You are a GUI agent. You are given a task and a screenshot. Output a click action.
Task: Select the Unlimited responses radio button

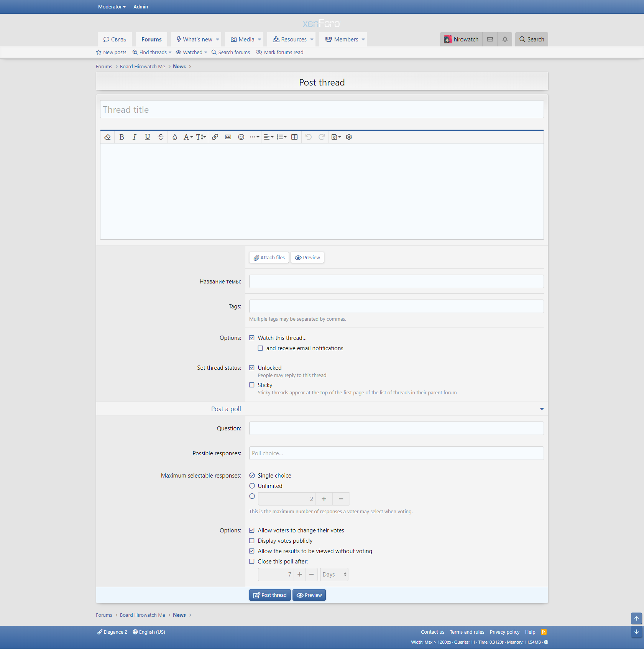click(x=252, y=486)
